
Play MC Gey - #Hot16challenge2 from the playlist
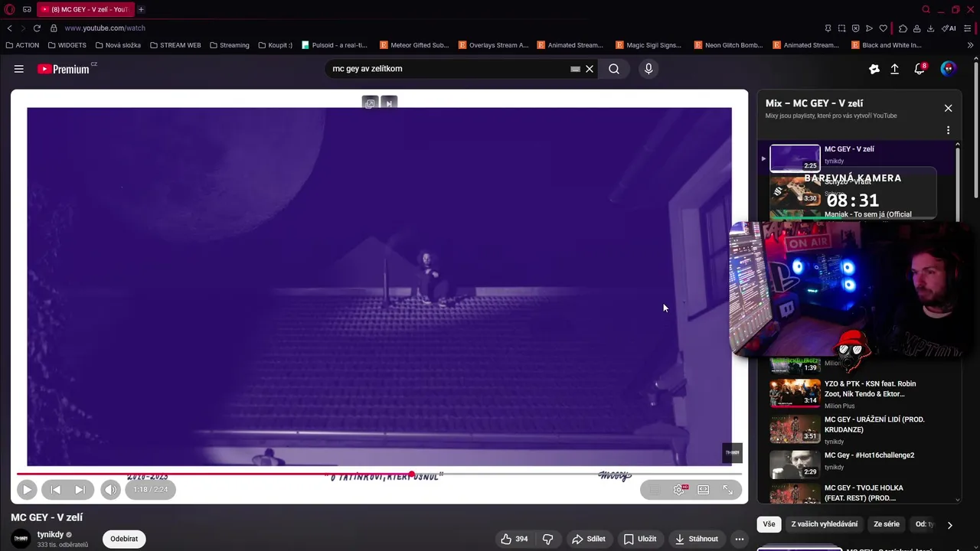tap(857, 464)
